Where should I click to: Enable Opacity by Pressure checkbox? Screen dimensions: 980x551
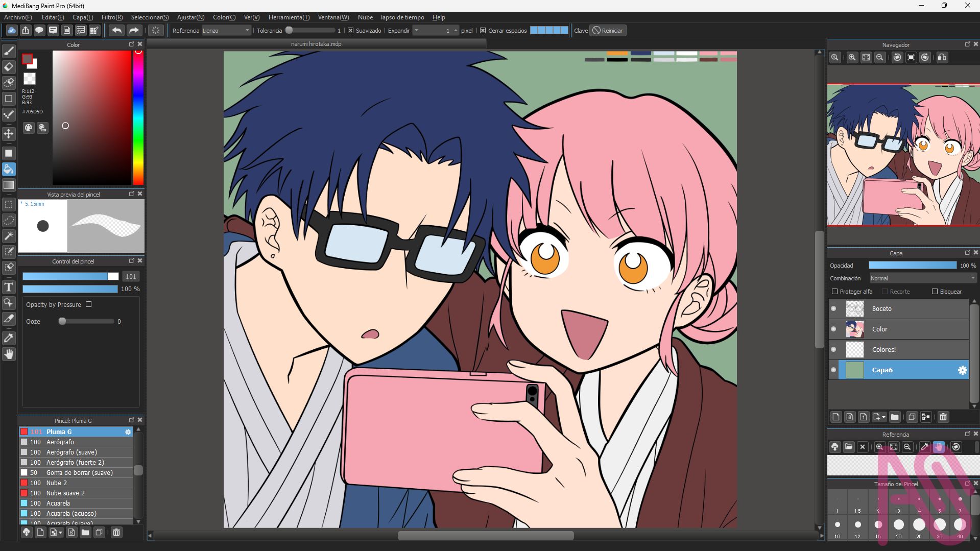point(89,304)
